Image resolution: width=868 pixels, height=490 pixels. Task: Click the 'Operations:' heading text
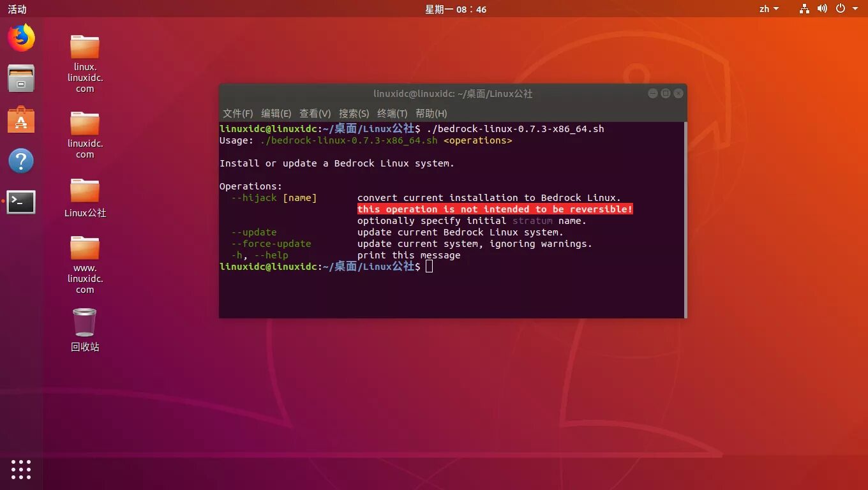pyautogui.click(x=251, y=186)
